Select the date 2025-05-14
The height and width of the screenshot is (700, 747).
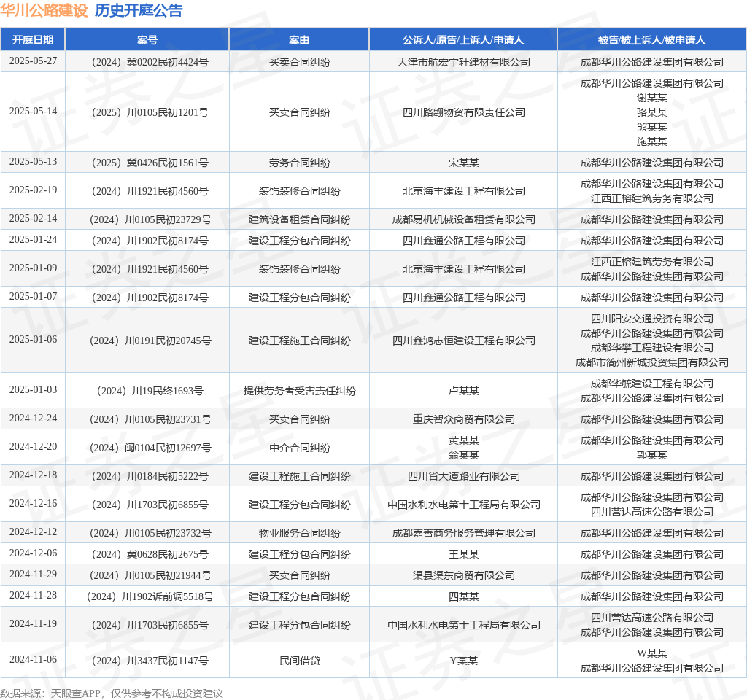click(x=33, y=111)
